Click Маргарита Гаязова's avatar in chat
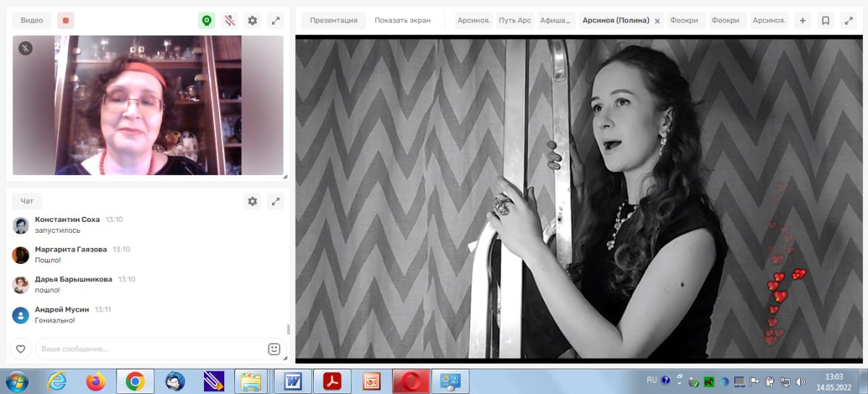The width and height of the screenshot is (868, 394). tap(21, 255)
